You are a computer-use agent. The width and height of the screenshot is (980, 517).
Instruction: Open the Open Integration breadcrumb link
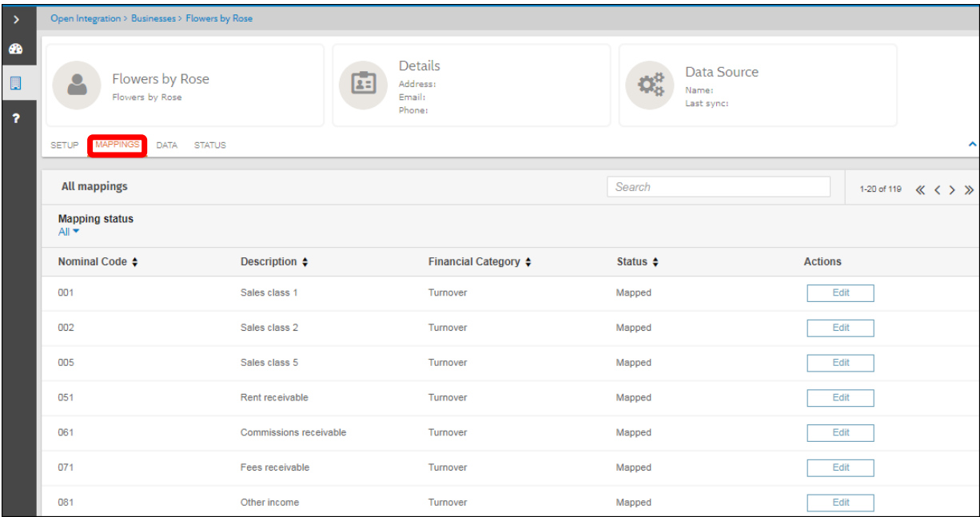coord(86,18)
